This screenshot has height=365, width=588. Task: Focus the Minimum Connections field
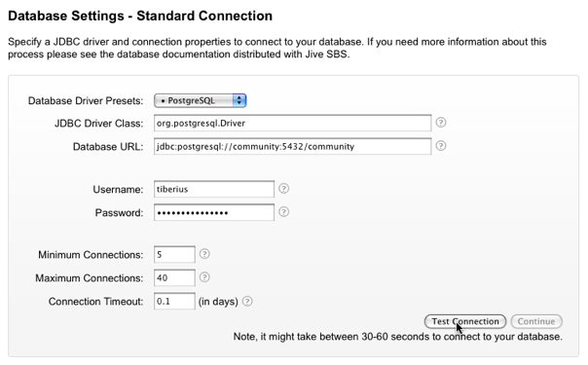click(x=174, y=254)
